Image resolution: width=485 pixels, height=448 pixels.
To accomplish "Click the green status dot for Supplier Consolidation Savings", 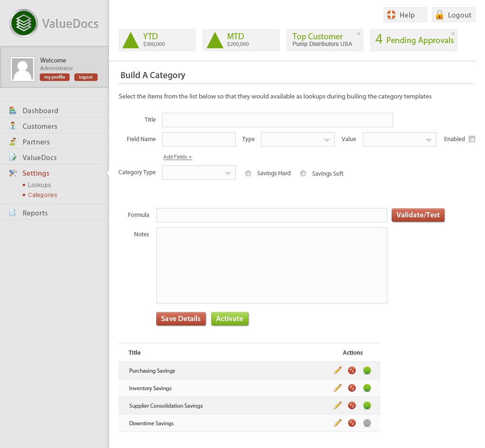I will tap(367, 405).
